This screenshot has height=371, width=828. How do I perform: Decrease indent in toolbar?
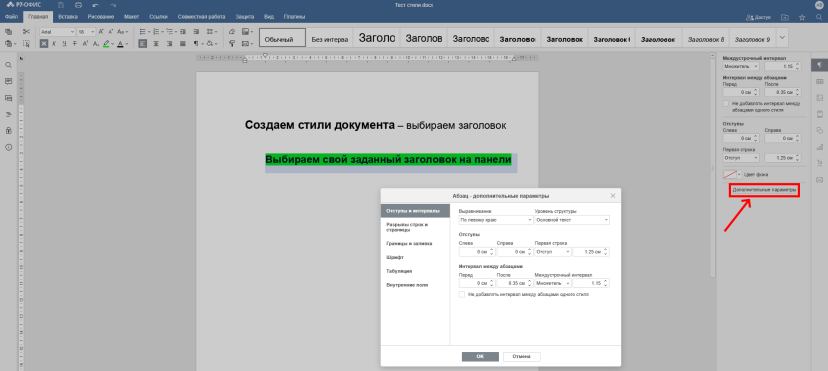click(x=183, y=32)
